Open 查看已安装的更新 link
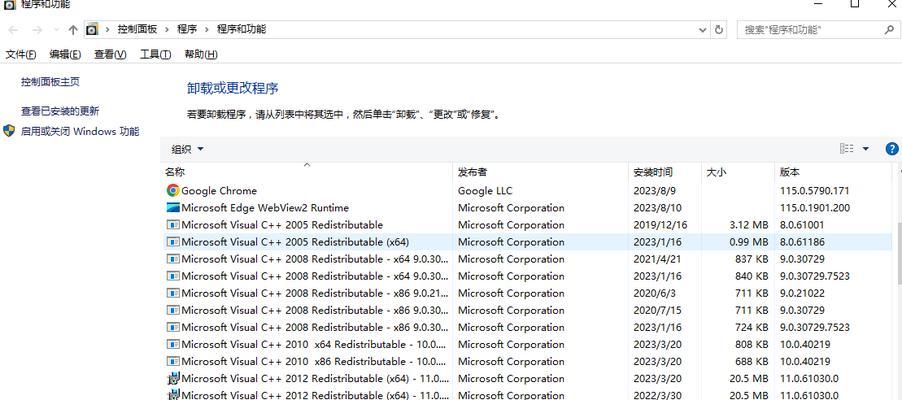Screen dimensions: 902x400 coord(60,111)
